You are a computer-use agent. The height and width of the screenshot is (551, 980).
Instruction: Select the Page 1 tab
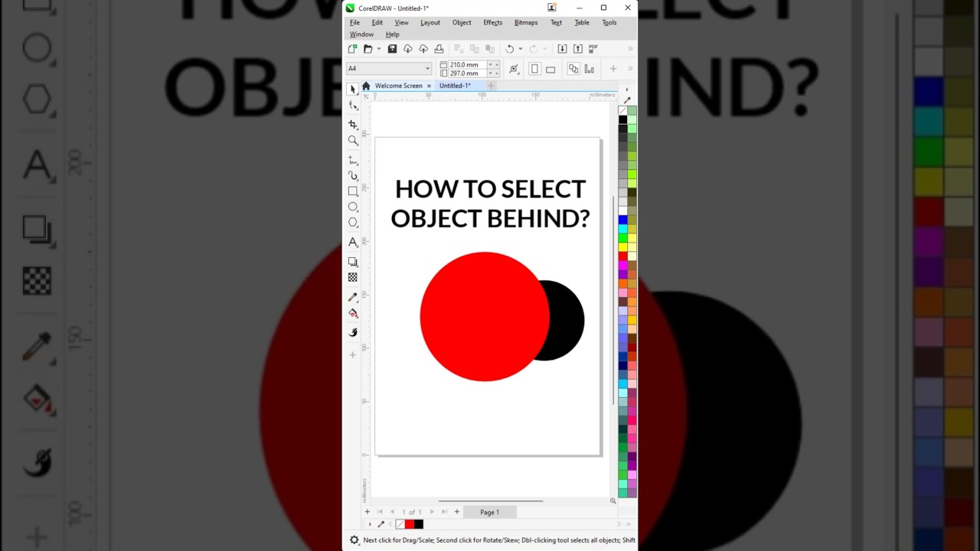click(x=489, y=512)
